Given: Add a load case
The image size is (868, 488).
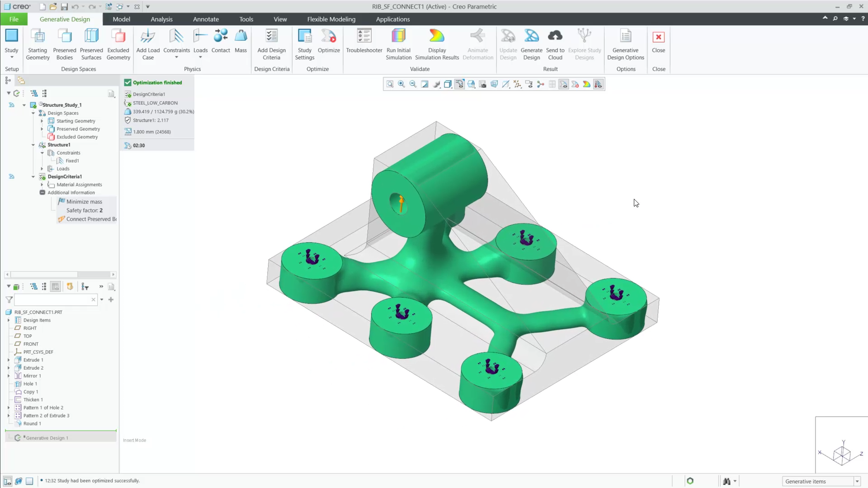Looking at the screenshot, I should pos(148,44).
